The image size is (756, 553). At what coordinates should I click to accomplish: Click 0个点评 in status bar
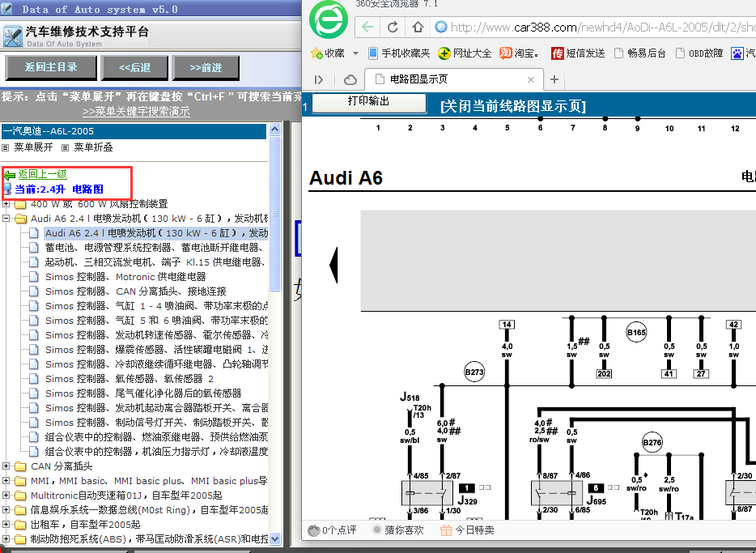(x=332, y=530)
